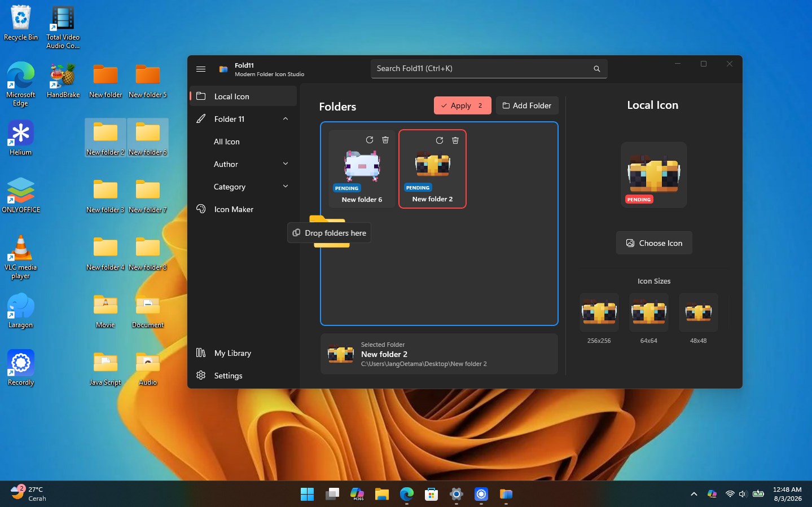This screenshot has width=812, height=507.
Task: Focus the Search Fold11 field
Action: coord(489,69)
